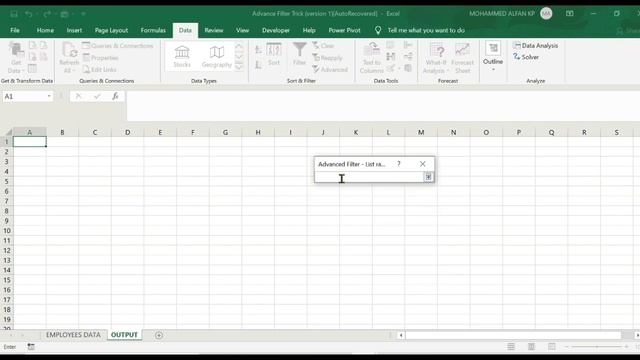Screen dimensions: 640x360
Task: Switch to the View tab
Action: point(242,30)
